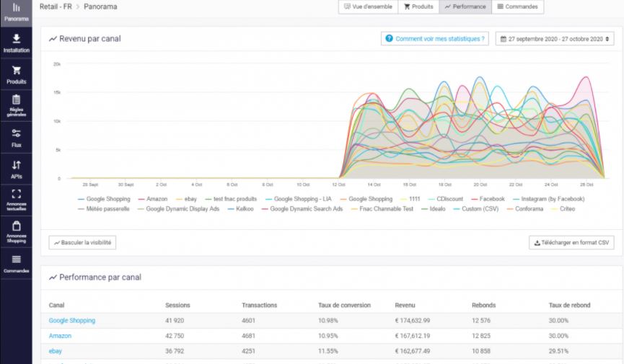The image size is (624, 364).
Task: Toggle Idealo series in legend
Action: tap(434, 209)
